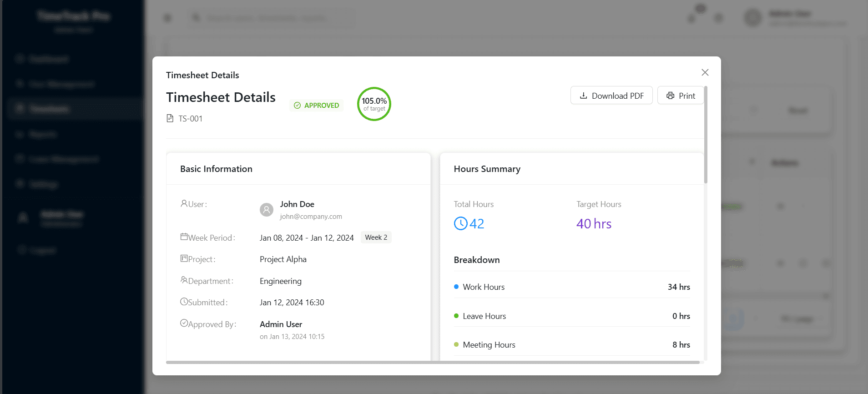
Task: Click the 8 hrs Meeting Hours value
Action: [x=681, y=345]
